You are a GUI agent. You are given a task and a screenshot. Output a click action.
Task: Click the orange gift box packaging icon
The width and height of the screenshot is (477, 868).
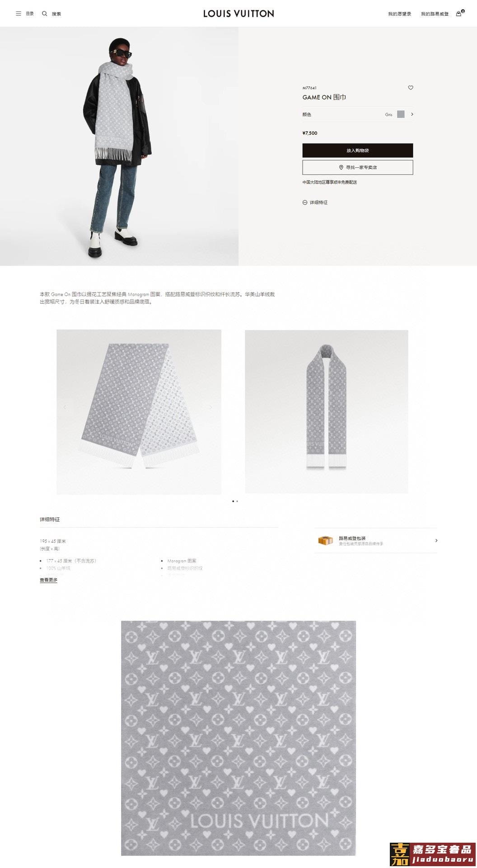[325, 540]
